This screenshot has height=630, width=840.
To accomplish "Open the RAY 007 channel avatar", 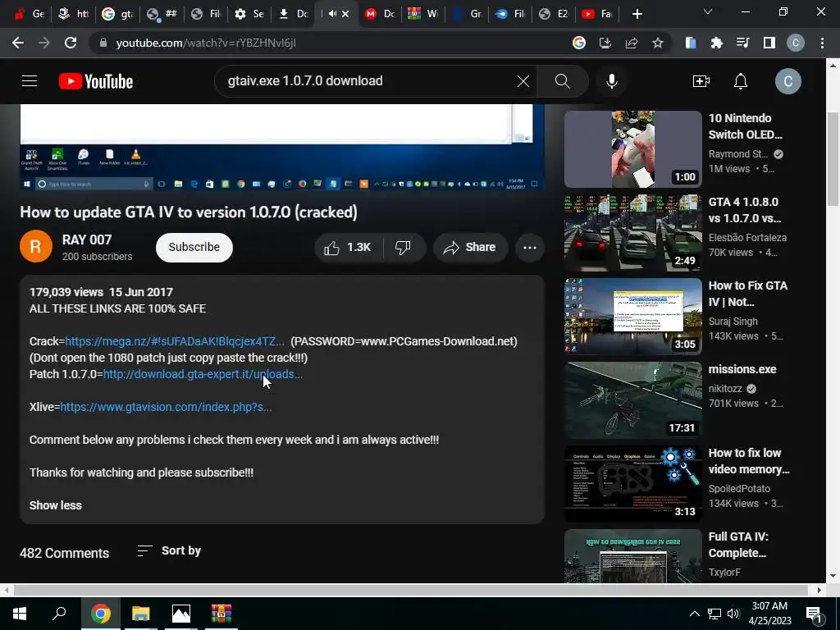I will pyautogui.click(x=36, y=246).
